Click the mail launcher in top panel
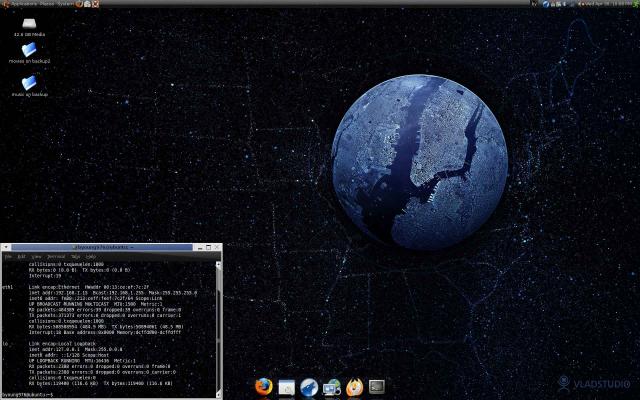Viewport: 640px width, 400px height. click(87, 4)
